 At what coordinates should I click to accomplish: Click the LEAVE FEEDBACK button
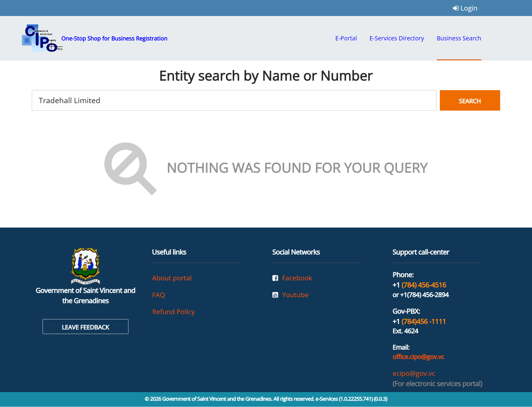click(x=86, y=327)
